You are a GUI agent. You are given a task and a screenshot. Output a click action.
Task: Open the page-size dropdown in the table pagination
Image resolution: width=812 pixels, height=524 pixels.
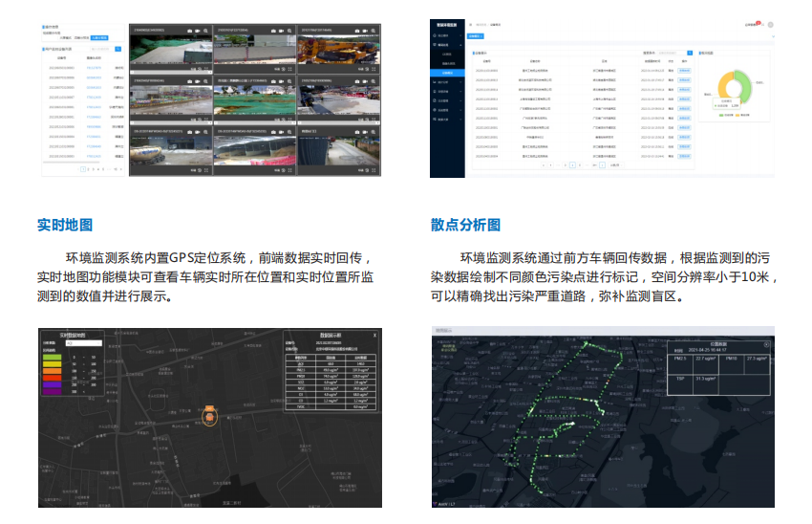(x=614, y=164)
